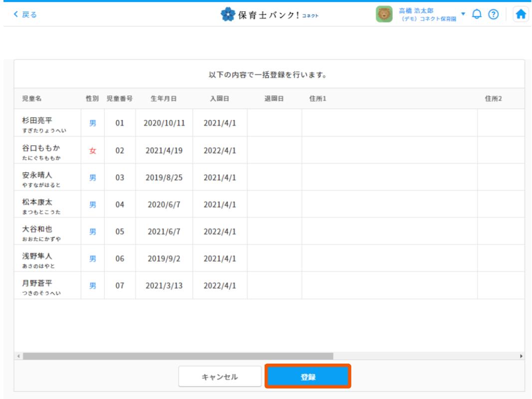Click the scrollbar right arrow

point(522,356)
